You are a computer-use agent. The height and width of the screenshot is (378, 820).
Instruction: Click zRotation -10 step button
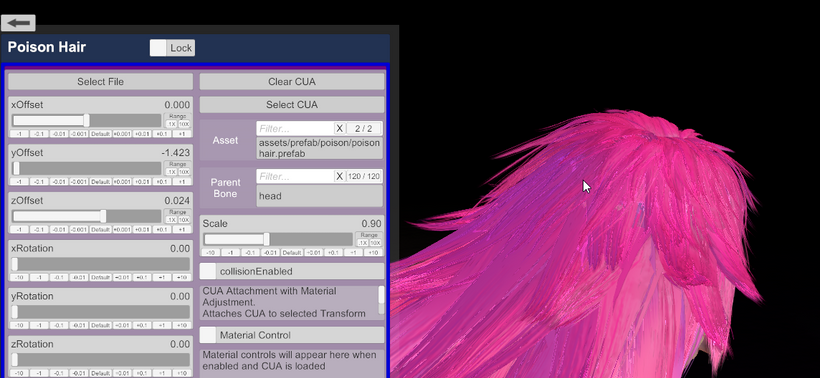[x=19, y=373]
